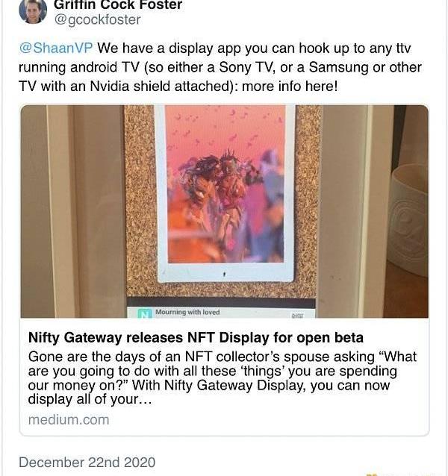Click the Nifty Gateway N logo icon
Screen dimensions: 448x476
pos(146,313)
